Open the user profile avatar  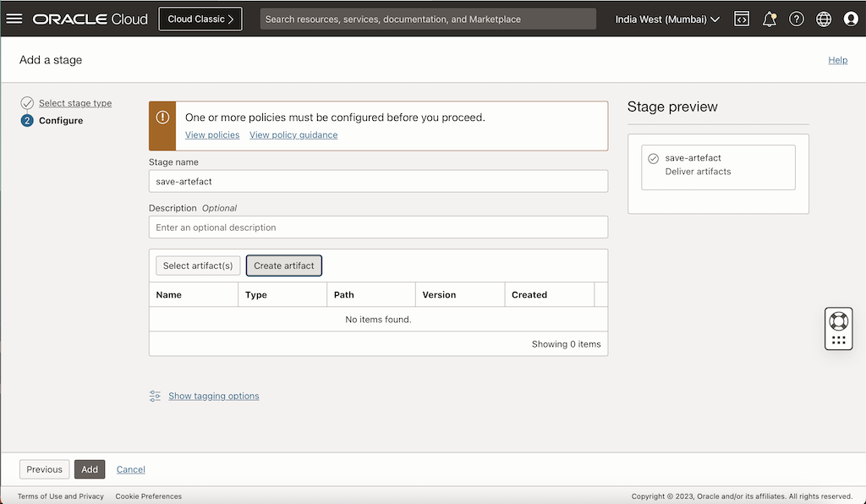851,19
